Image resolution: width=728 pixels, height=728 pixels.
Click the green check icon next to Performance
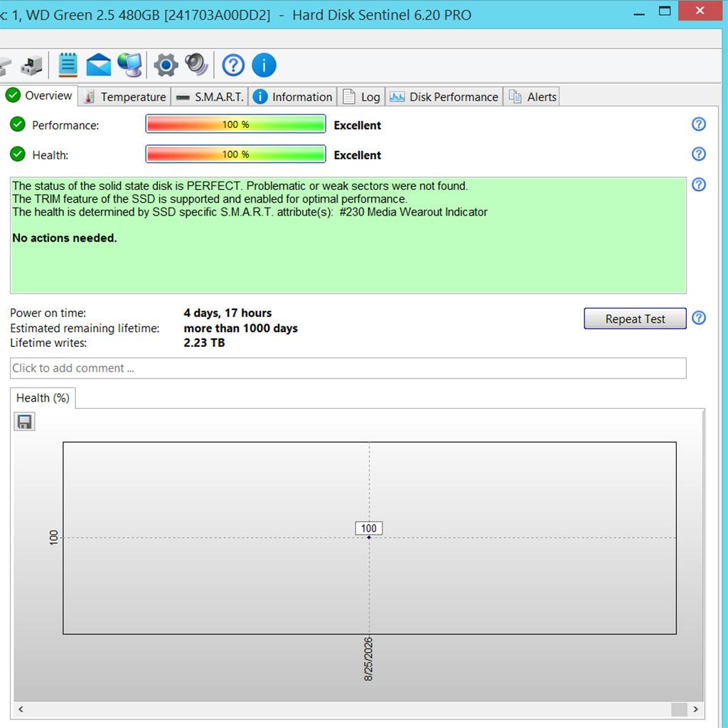coord(18,124)
